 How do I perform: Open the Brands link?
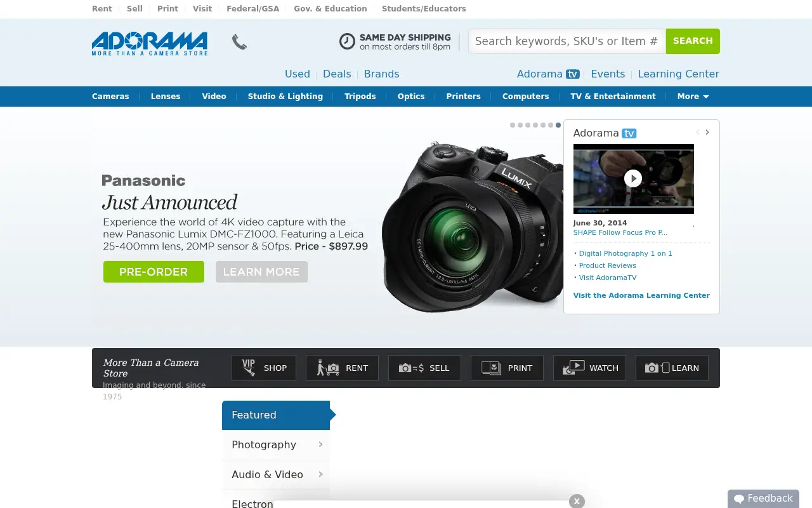(x=382, y=74)
